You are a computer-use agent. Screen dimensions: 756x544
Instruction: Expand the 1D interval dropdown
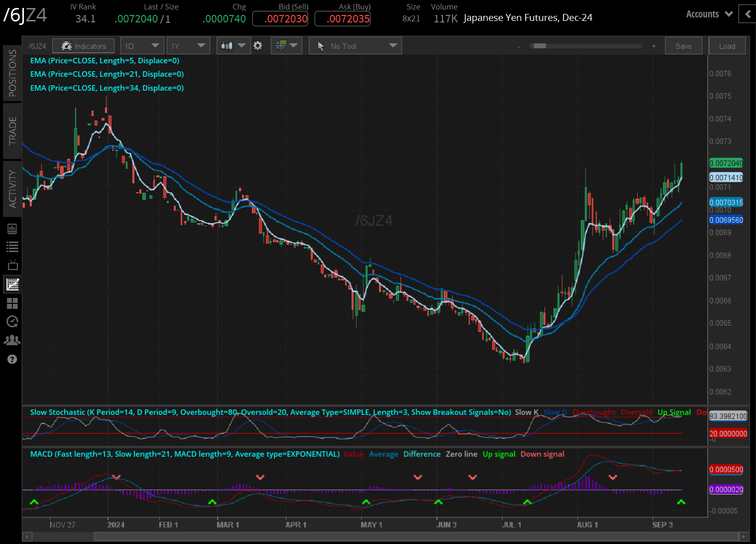point(142,46)
